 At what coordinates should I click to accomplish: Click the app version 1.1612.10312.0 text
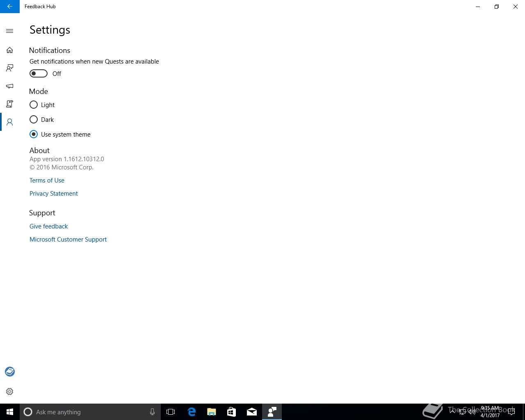coord(67,159)
